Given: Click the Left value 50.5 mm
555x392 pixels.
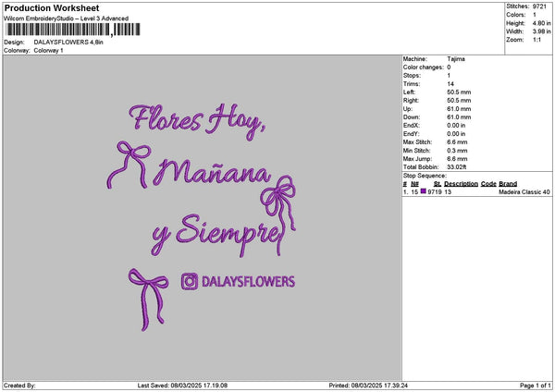Looking at the screenshot, I should pyautogui.click(x=459, y=92).
